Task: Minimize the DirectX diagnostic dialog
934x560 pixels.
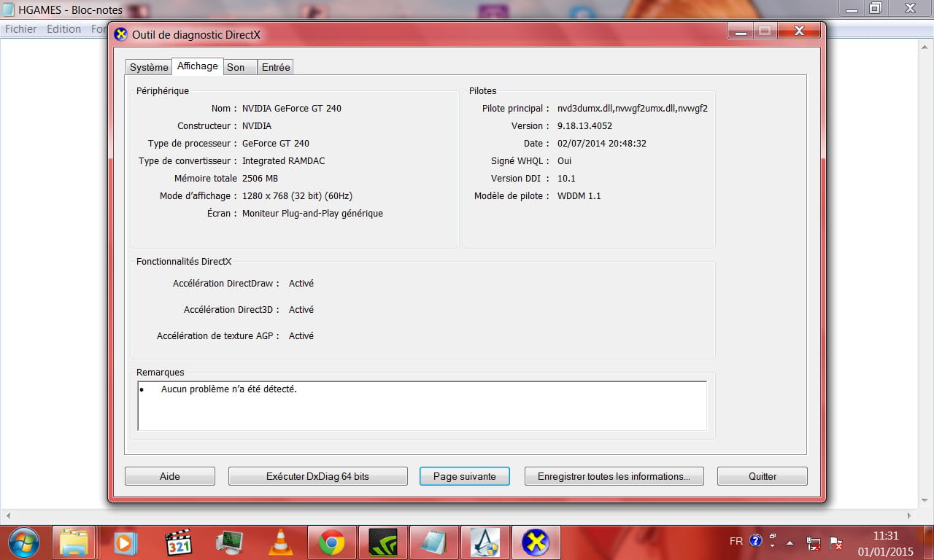Action: [x=740, y=31]
